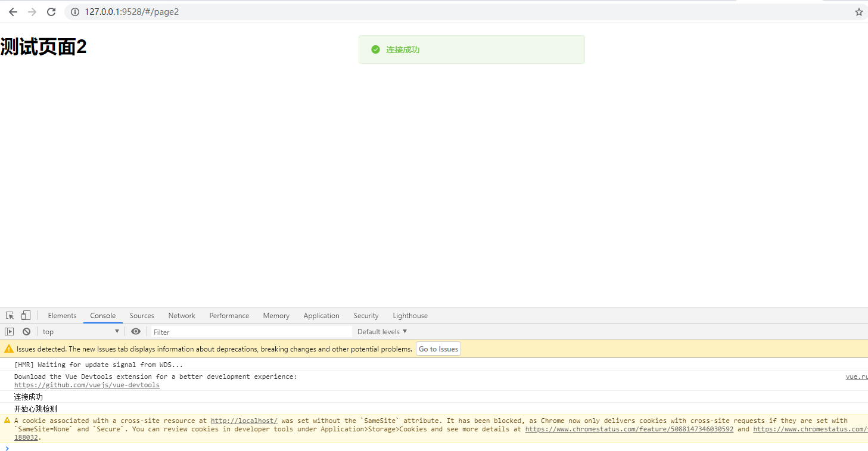Image resolution: width=868 pixels, height=451 pixels.
Task: Switch to the Network tab
Action: [x=182, y=315]
